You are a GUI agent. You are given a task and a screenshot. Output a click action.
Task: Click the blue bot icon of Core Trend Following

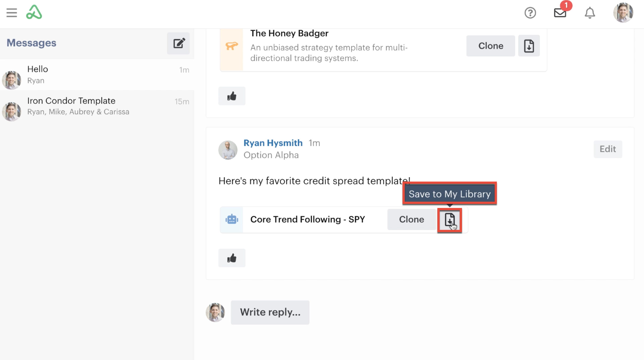click(x=232, y=220)
